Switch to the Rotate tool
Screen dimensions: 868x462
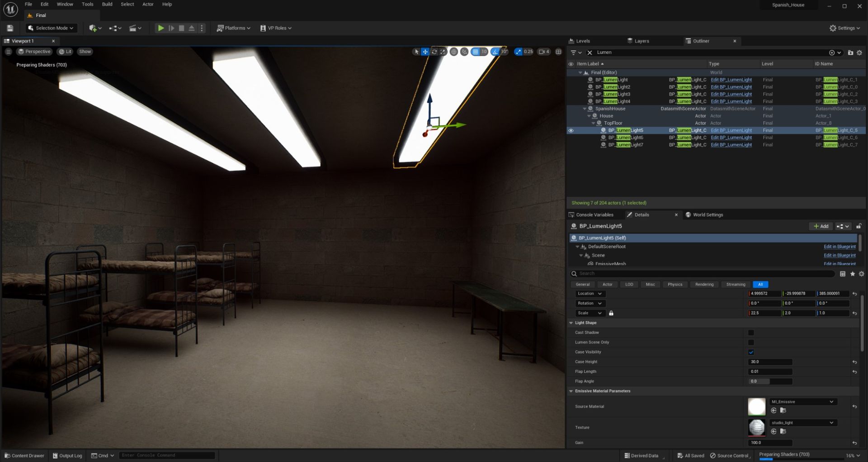point(434,51)
